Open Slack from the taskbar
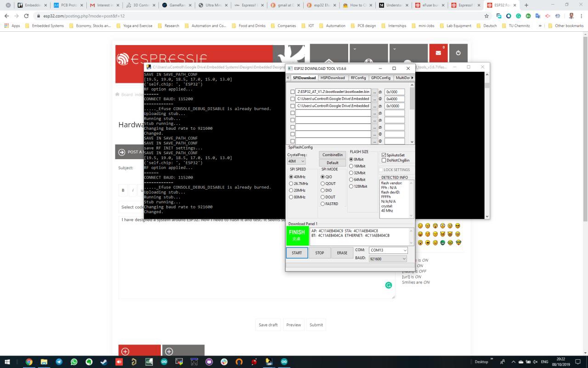 pyautogui.click(x=224, y=362)
